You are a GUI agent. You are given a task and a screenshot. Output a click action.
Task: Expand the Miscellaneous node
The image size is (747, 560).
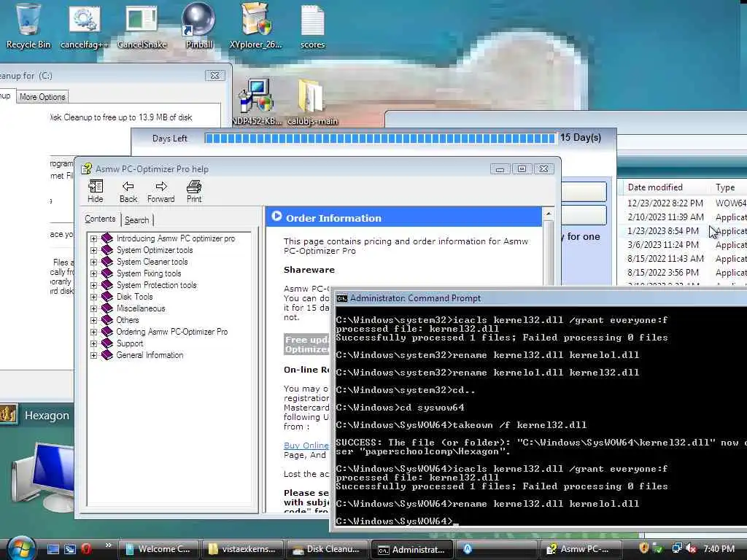[94, 308]
